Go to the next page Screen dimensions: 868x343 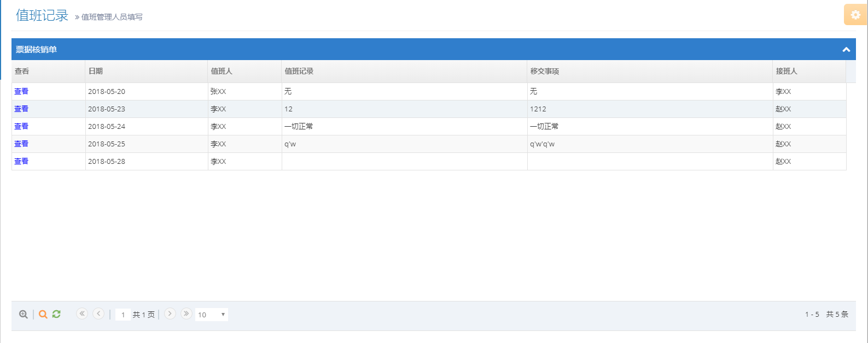click(170, 314)
